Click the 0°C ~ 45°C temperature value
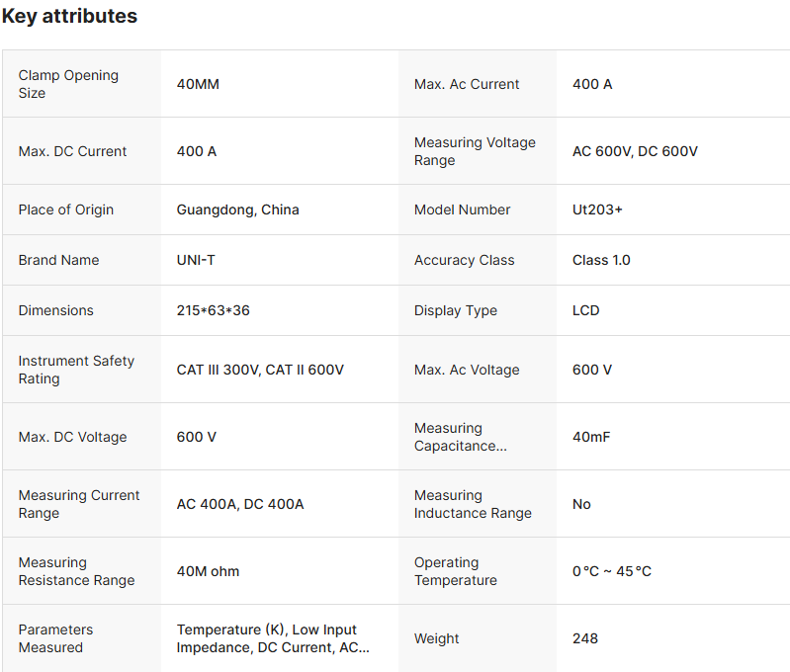Viewport: 790px width, 672px height. [612, 571]
